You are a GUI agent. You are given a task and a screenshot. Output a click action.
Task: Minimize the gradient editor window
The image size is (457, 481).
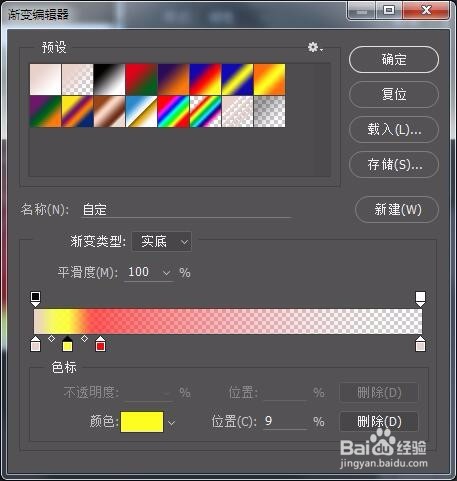pos(362,10)
